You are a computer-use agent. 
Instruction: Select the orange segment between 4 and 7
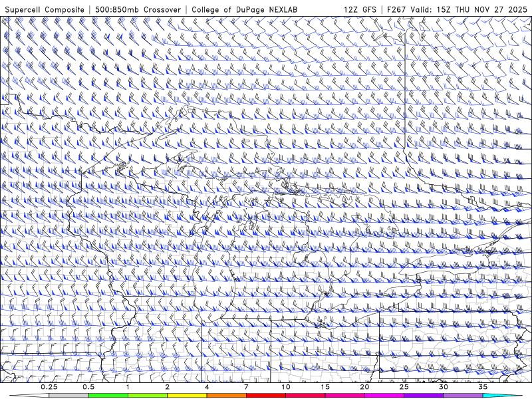[226, 396]
